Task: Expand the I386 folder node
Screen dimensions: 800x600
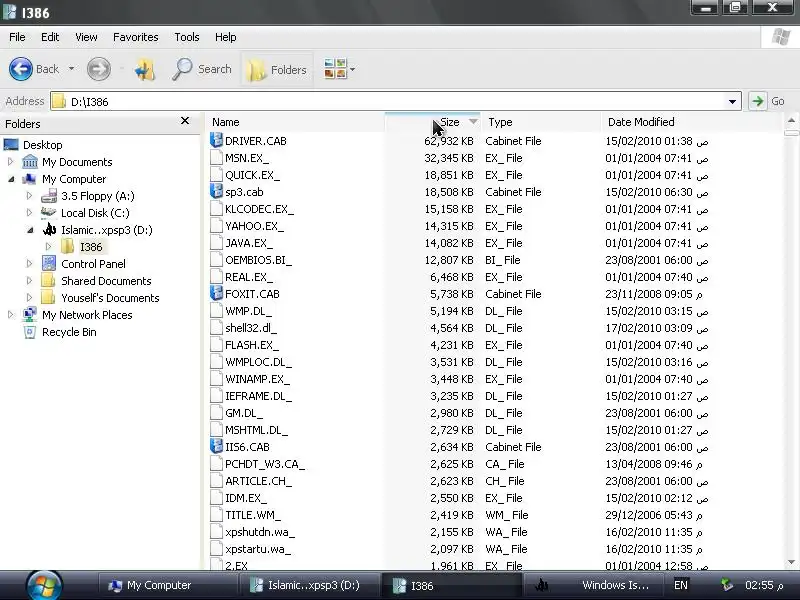Action: 48,247
